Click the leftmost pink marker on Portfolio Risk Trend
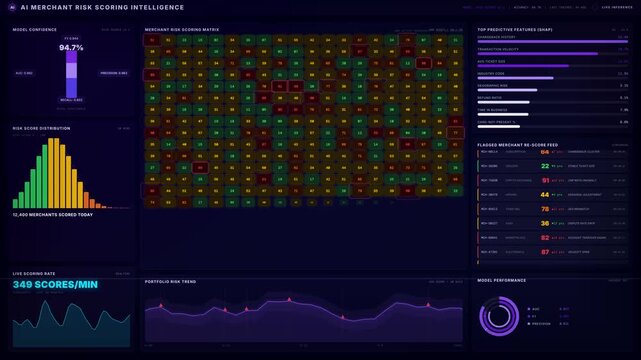The height and width of the screenshot is (360, 641). (161, 306)
